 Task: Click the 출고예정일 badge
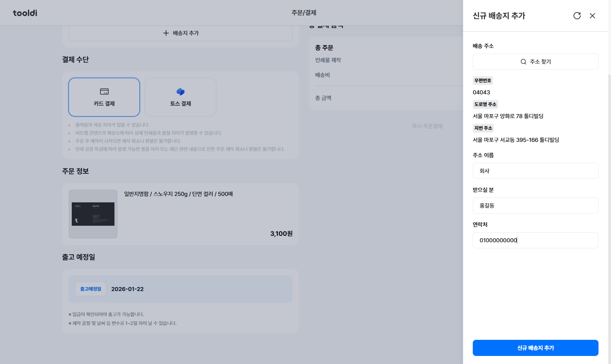pyautogui.click(x=91, y=289)
